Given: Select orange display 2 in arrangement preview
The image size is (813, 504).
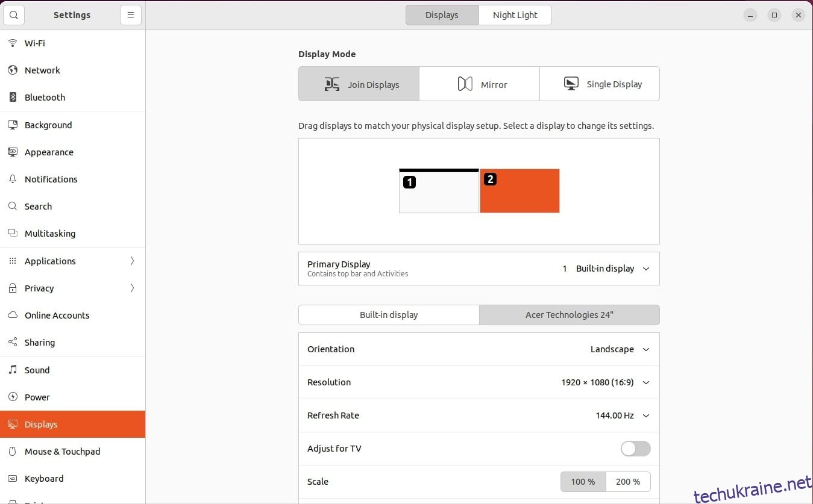Looking at the screenshot, I should click(x=520, y=191).
